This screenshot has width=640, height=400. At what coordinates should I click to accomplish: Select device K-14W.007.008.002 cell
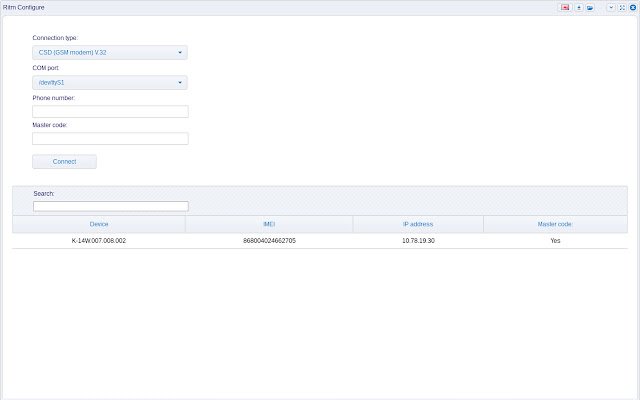coord(99,241)
